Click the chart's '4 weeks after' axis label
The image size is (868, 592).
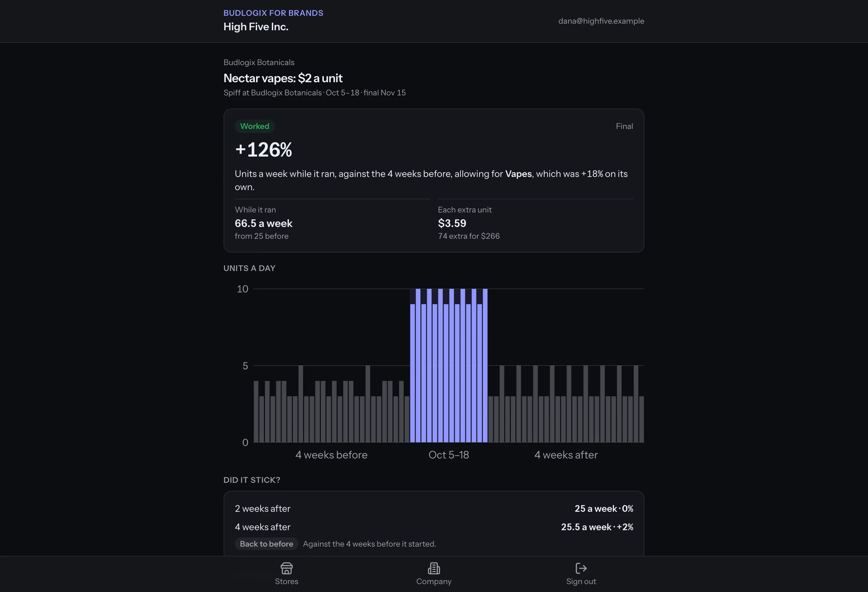point(566,455)
